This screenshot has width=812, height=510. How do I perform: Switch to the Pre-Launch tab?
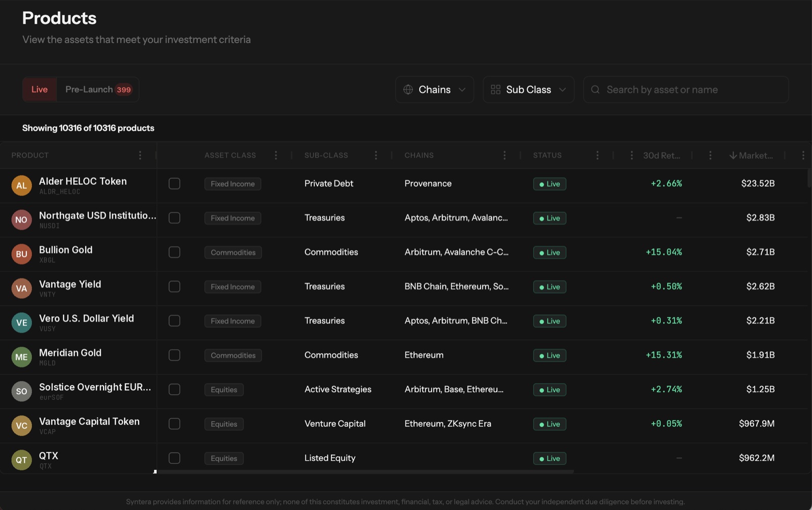(x=97, y=89)
